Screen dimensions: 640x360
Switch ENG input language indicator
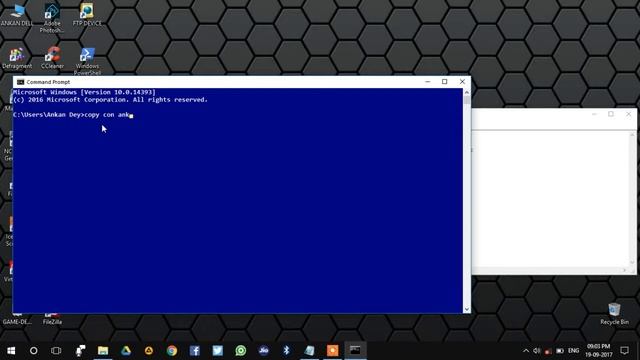573,351
